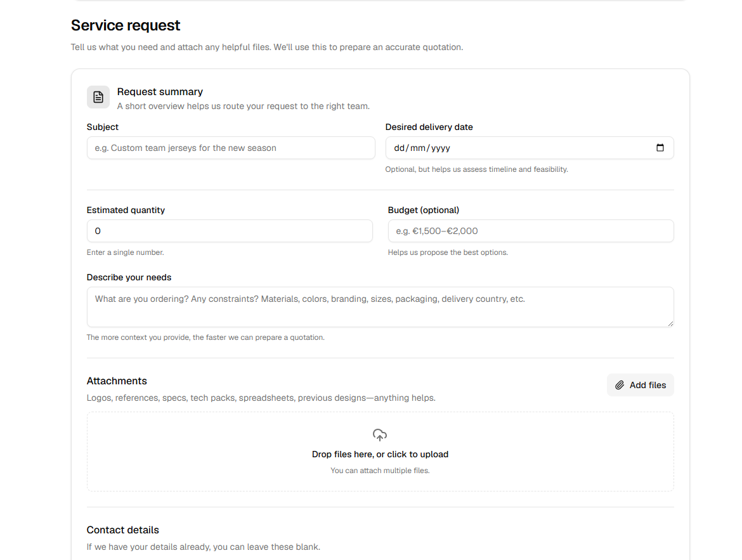
Task: Click the dd/mm/yyyy date input
Action: [444, 148]
